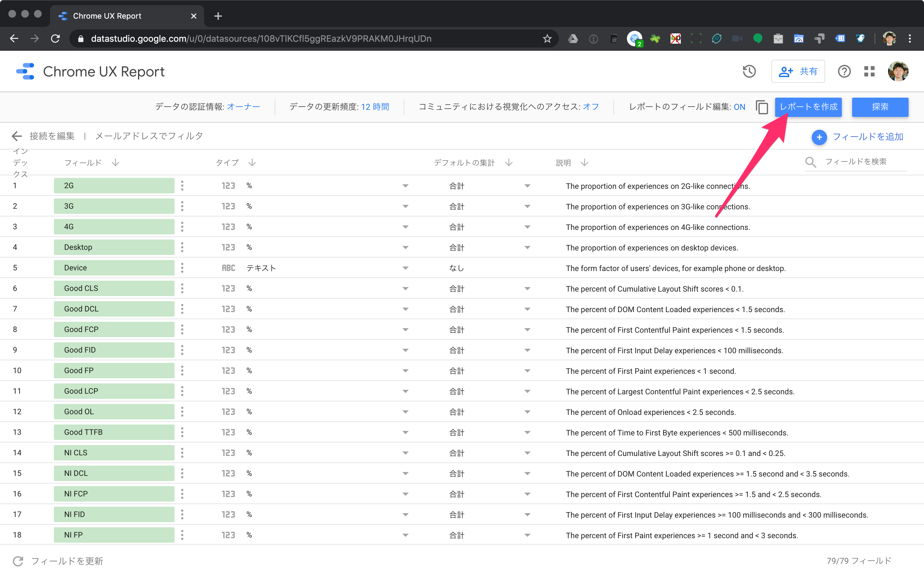Open the Chrome three-dot menu

[910, 39]
